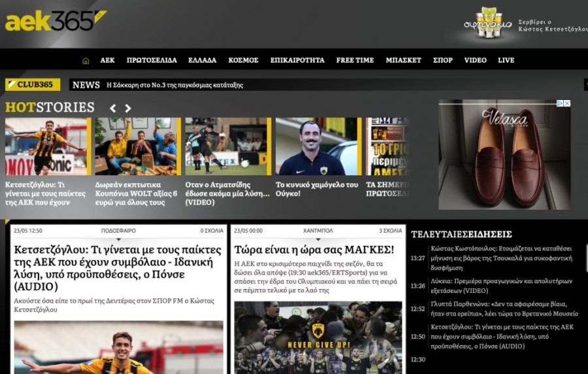The width and height of the screenshot is (588, 374).
Task: Open the LIVE menu item
Action: pos(506,60)
